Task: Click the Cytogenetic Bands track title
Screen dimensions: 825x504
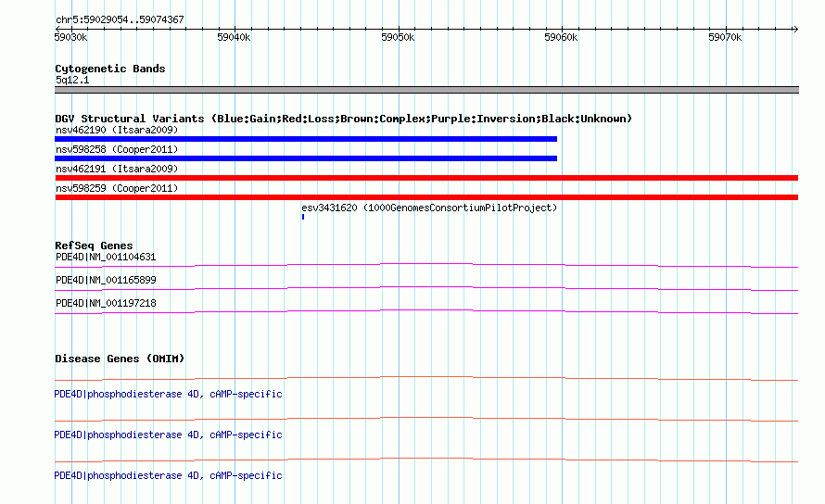Action: pos(110,69)
